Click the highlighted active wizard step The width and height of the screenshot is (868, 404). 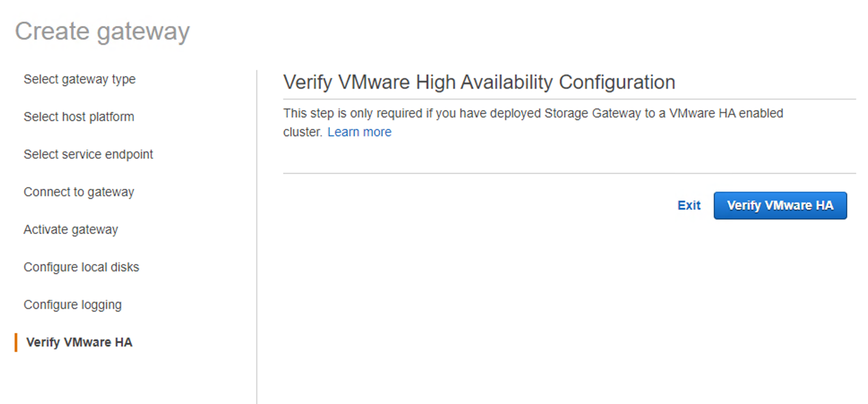pos(79,342)
